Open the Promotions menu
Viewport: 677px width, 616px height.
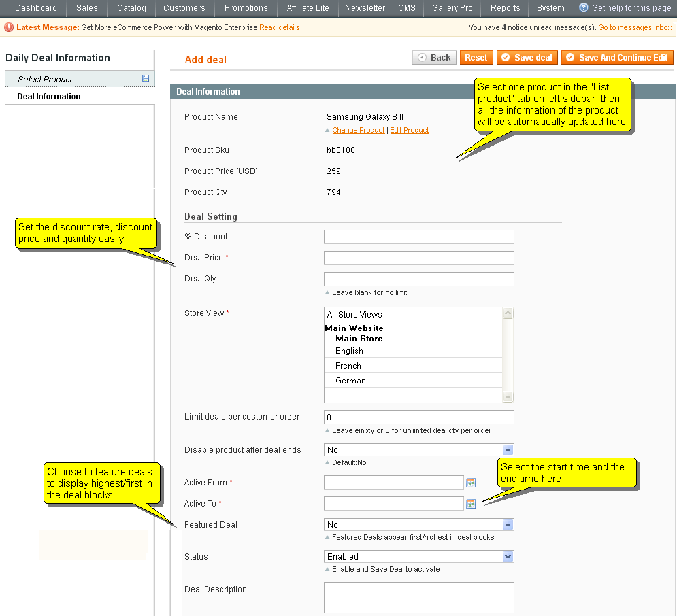(246, 9)
